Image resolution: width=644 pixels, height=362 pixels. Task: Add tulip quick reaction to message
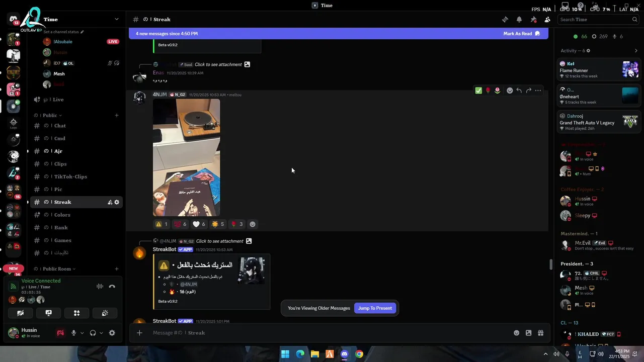[x=497, y=90]
